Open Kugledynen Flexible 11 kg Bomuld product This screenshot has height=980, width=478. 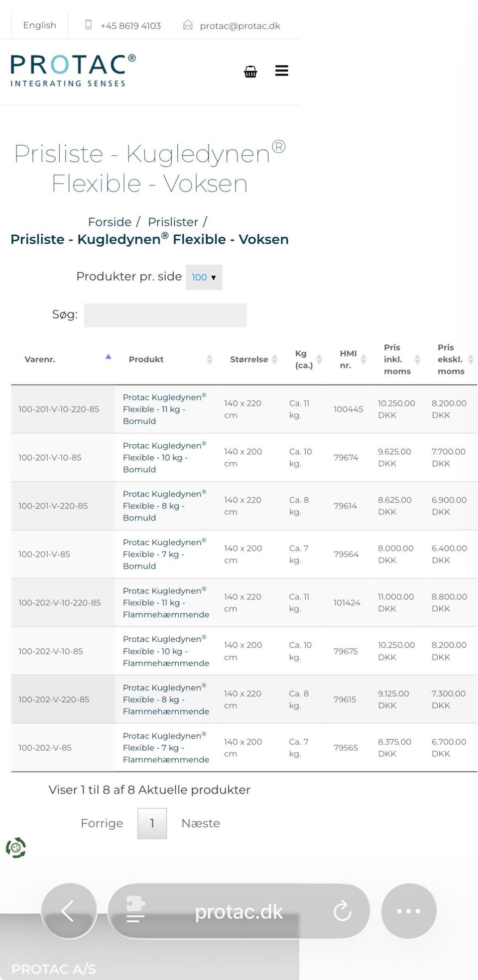click(x=164, y=409)
